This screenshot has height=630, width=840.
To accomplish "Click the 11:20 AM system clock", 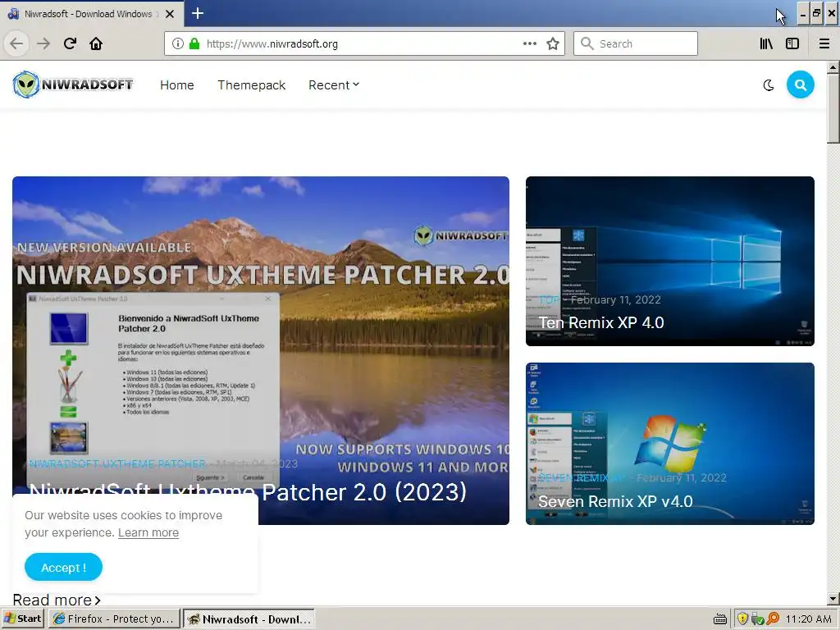I will coord(808,619).
